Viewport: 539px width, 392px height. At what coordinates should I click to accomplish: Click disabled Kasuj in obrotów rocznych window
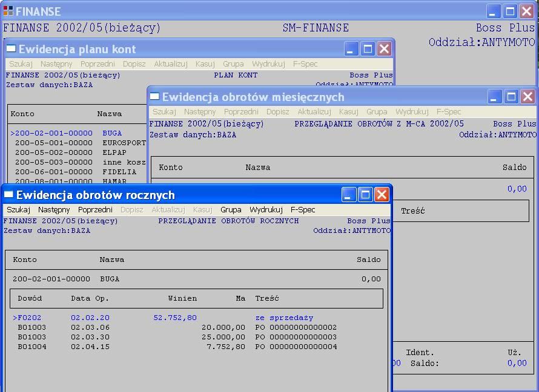[x=203, y=210]
